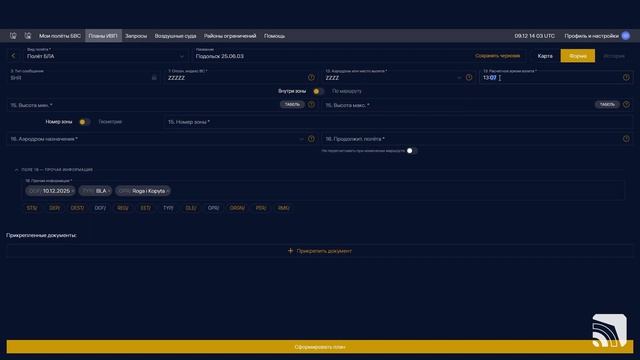
Task: Add EET/ indicator tag
Action: 146,208
